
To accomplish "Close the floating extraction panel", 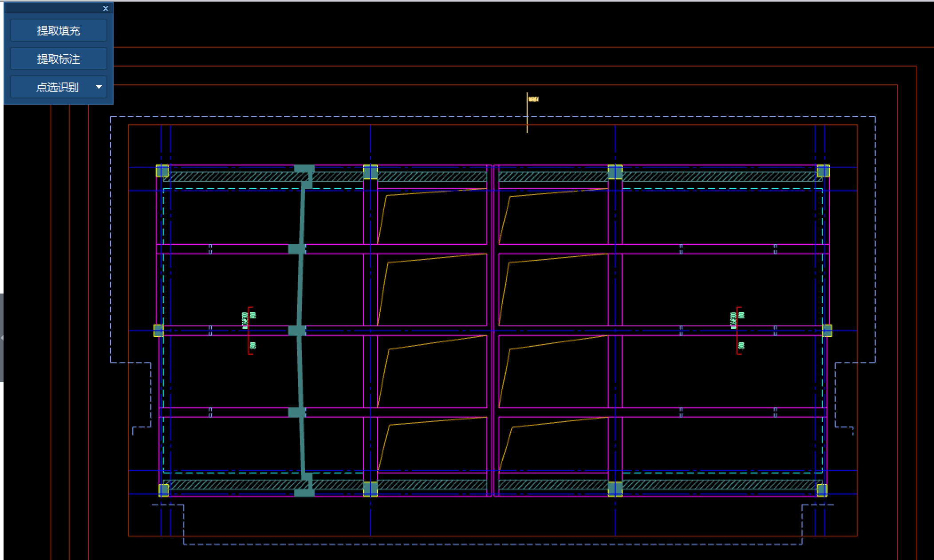I will pyautogui.click(x=105, y=8).
